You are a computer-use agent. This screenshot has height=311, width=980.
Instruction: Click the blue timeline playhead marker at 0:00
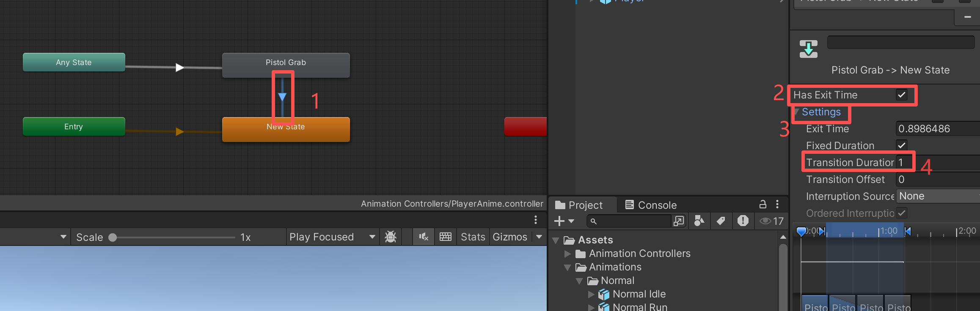[x=801, y=232]
